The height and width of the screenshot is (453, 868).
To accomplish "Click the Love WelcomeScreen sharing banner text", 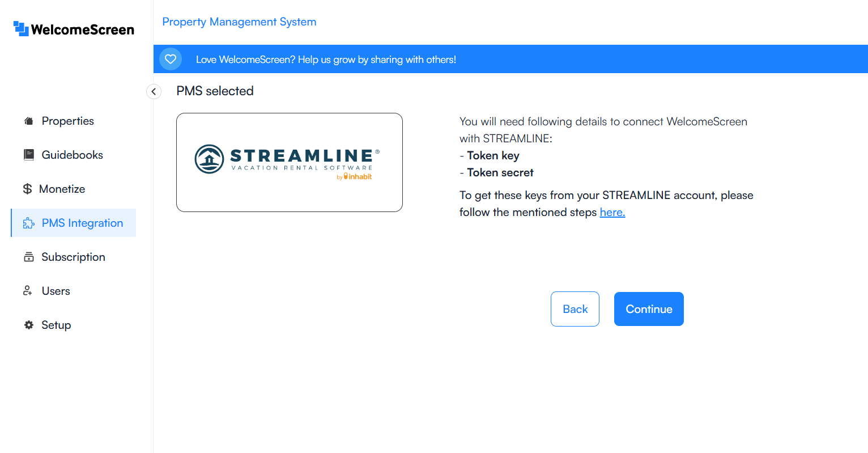I will pyautogui.click(x=326, y=60).
